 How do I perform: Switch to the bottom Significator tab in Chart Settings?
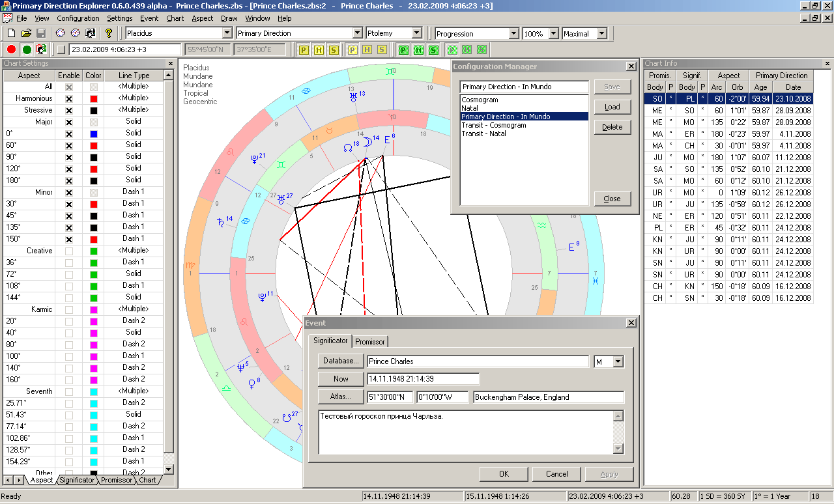pos(76,480)
